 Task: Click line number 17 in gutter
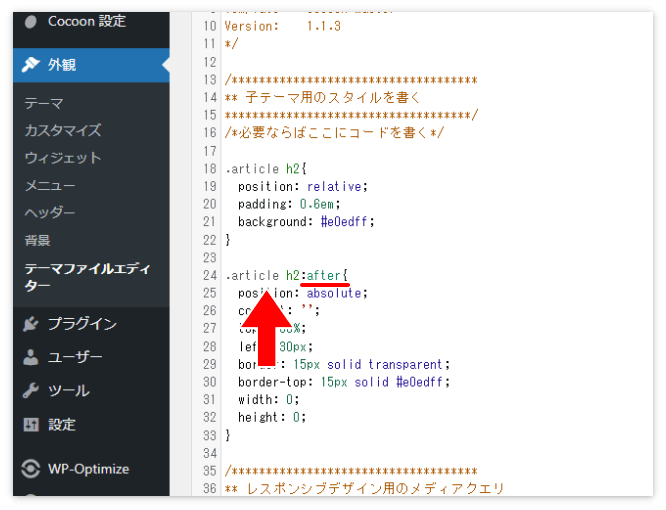[x=210, y=151]
